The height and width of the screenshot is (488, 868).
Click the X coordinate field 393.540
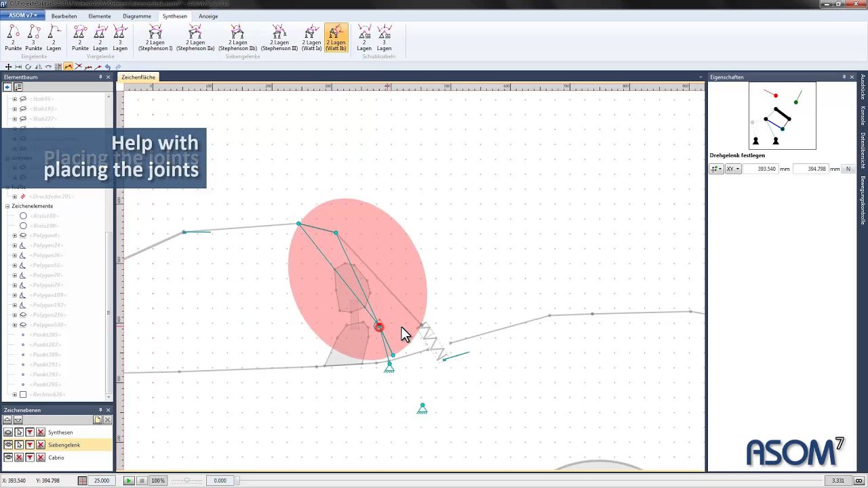click(x=760, y=169)
